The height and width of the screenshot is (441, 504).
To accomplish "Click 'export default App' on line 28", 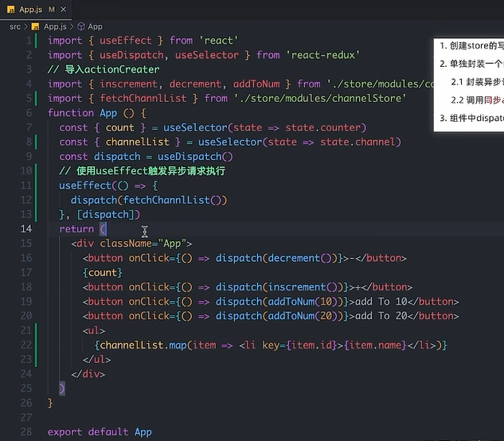I will [100, 431].
